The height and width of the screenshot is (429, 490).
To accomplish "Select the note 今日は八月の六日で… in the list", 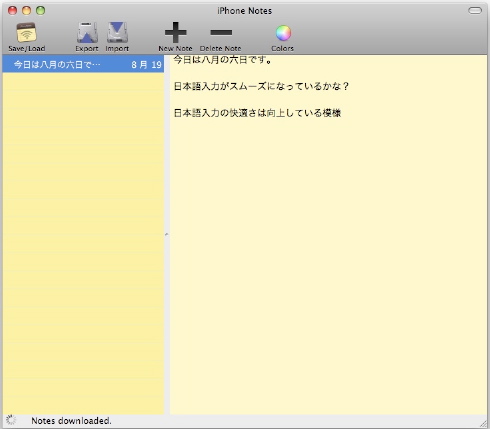I will coord(83,64).
